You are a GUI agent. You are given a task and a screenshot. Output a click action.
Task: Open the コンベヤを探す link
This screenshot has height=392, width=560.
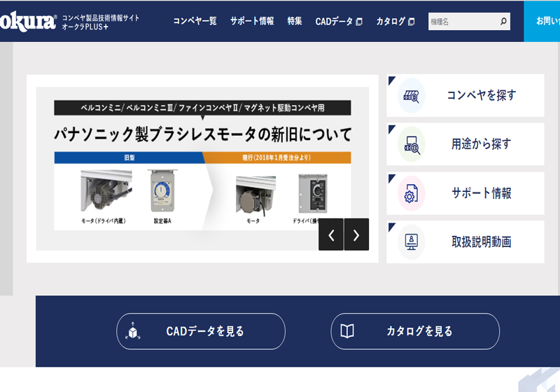pos(465,95)
